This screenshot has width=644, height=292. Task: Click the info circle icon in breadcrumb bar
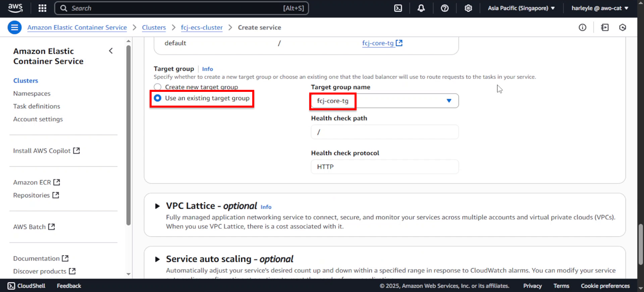582,27
